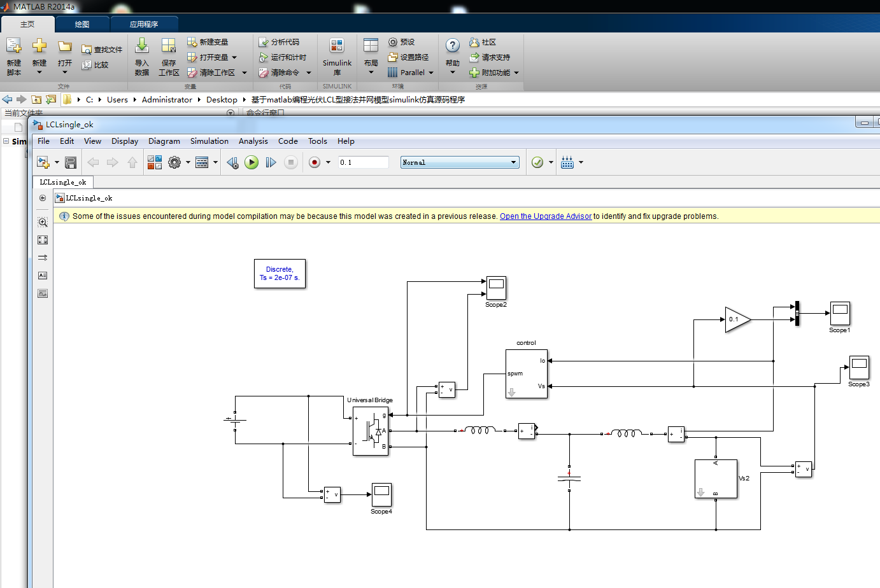This screenshot has height=588, width=880.
Task: Expand the Record data dropdown arrow
Action: [x=328, y=163]
